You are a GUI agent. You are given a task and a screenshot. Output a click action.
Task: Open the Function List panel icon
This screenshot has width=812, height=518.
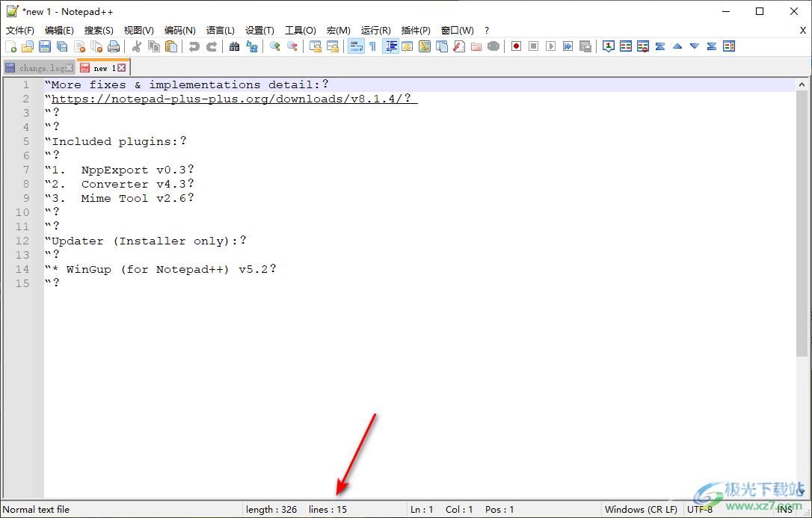tap(459, 46)
